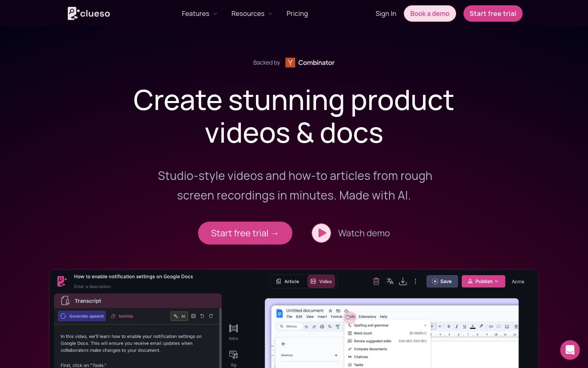
Task: Click the Book a demo button
Action: coord(430,13)
